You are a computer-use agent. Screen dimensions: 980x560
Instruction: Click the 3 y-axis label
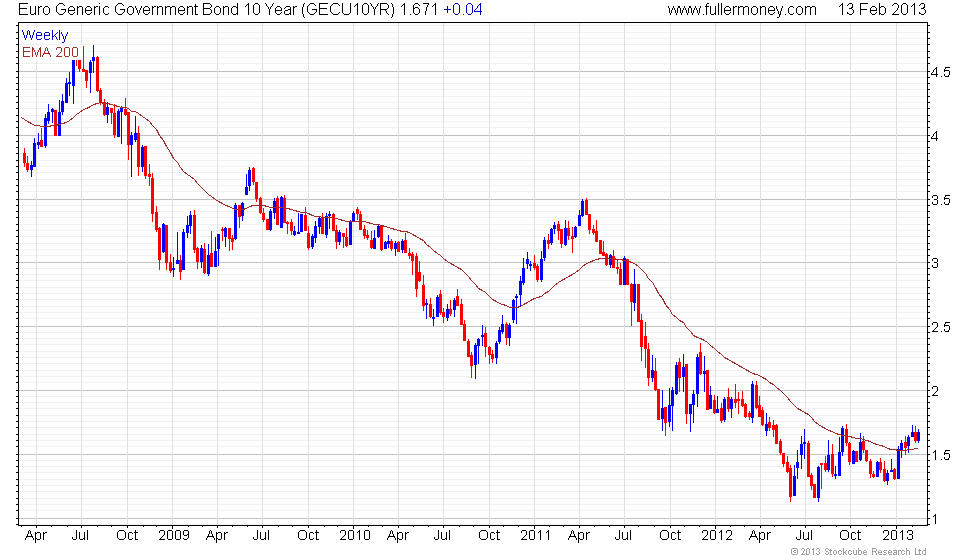pyautogui.click(x=935, y=263)
